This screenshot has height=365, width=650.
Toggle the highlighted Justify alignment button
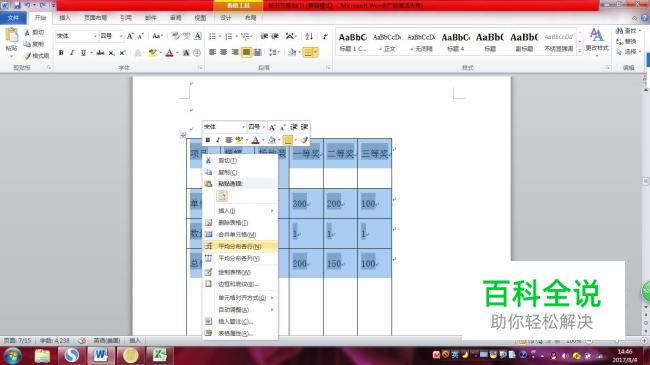246,52
